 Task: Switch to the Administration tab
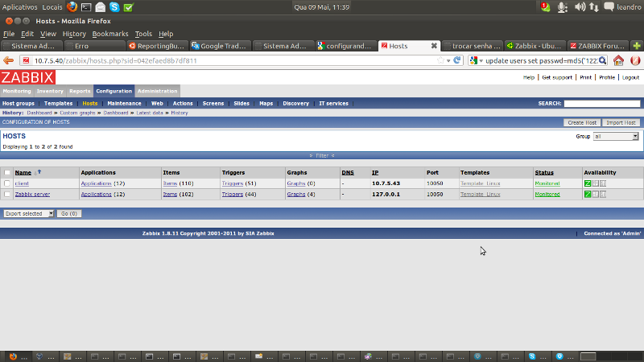pyautogui.click(x=157, y=91)
